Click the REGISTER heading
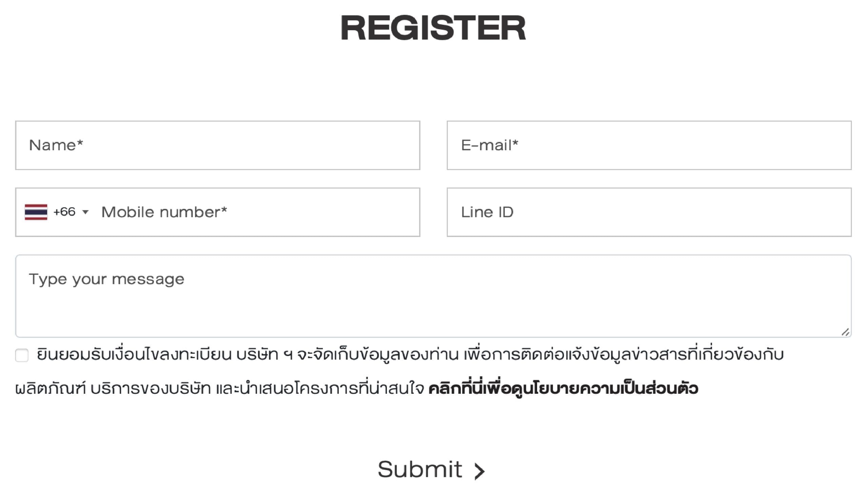Image resolution: width=868 pixels, height=487 pixels. pyautogui.click(x=433, y=28)
